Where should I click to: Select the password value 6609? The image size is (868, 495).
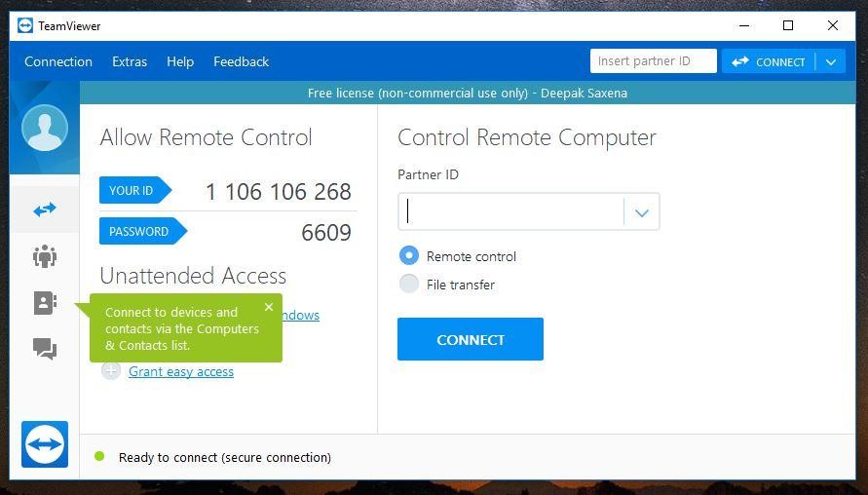point(326,233)
